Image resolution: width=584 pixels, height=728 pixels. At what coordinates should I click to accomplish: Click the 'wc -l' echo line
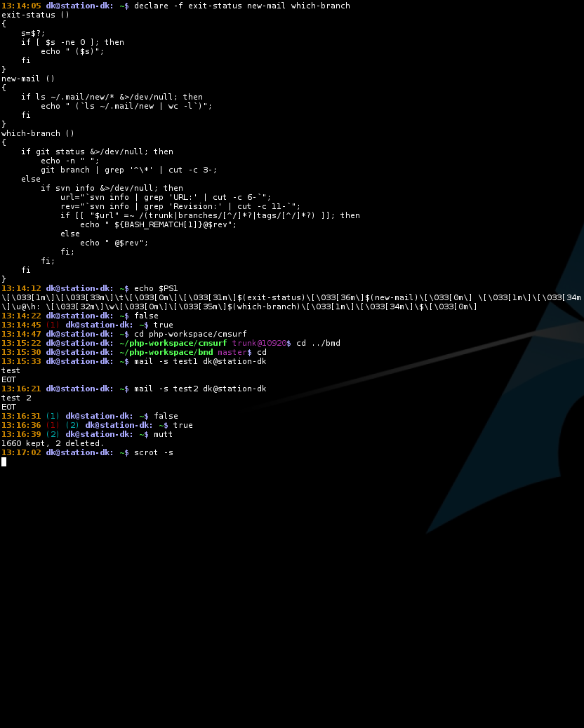click(126, 106)
